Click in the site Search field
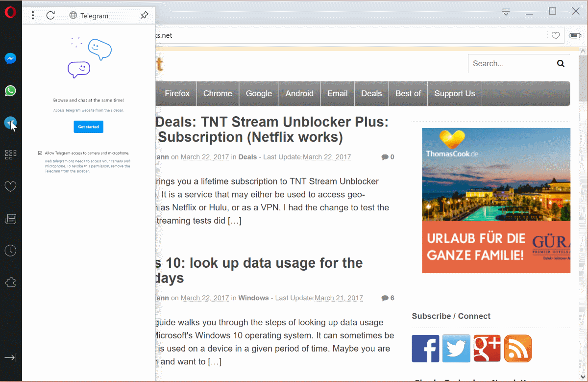The width and height of the screenshot is (588, 382). pos(510,63)
